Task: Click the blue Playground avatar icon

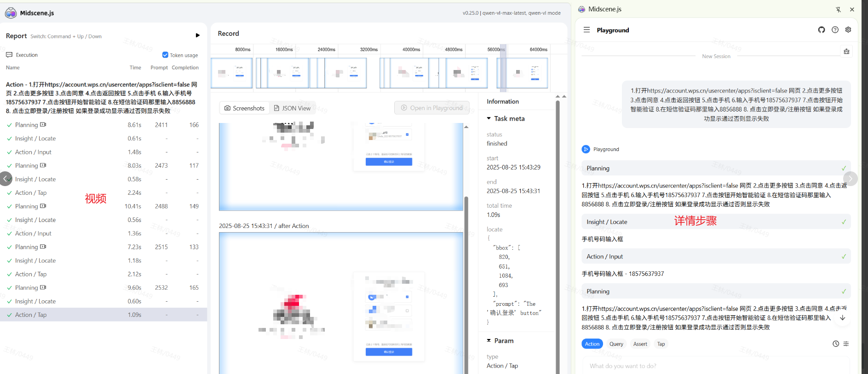Action: click(x=586, y=149)
